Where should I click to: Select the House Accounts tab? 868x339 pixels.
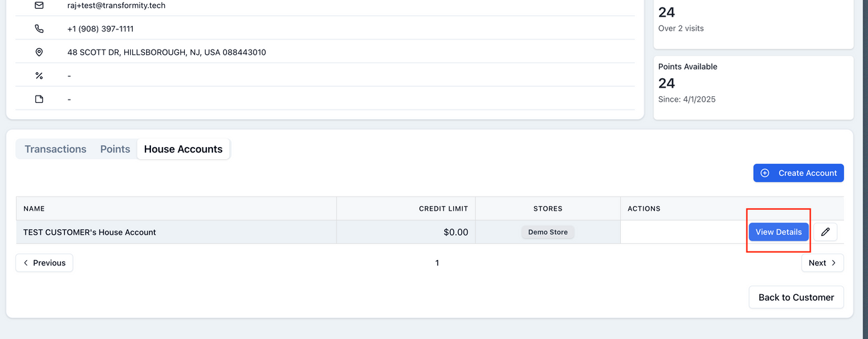click(183, 149)
